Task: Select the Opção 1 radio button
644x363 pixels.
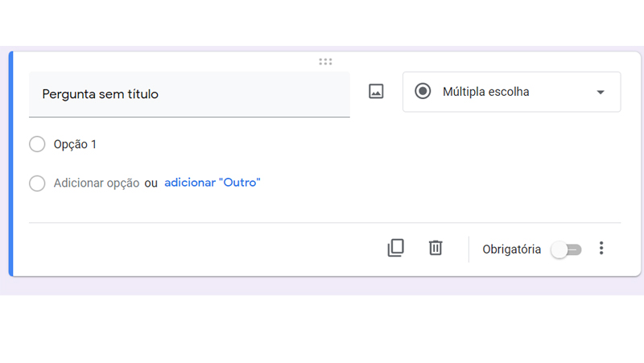Action: pos(37,144)
